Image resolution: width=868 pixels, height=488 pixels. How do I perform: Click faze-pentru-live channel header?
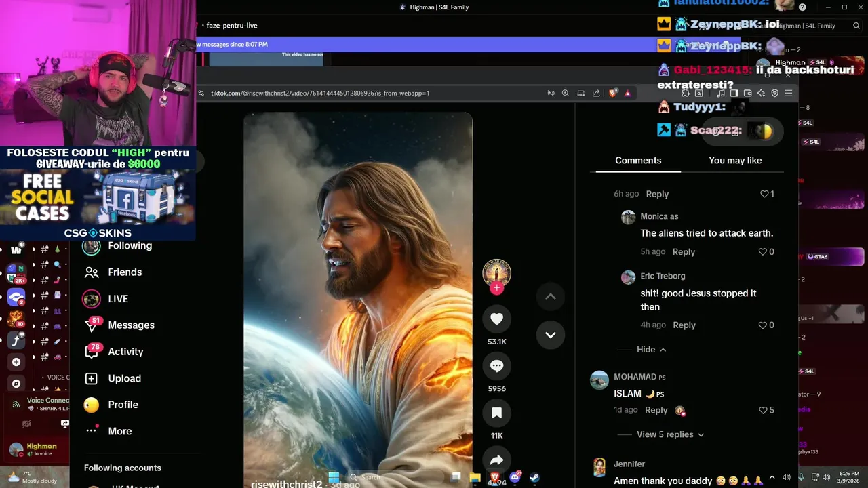pyautogui.click(x=232, y=26)
